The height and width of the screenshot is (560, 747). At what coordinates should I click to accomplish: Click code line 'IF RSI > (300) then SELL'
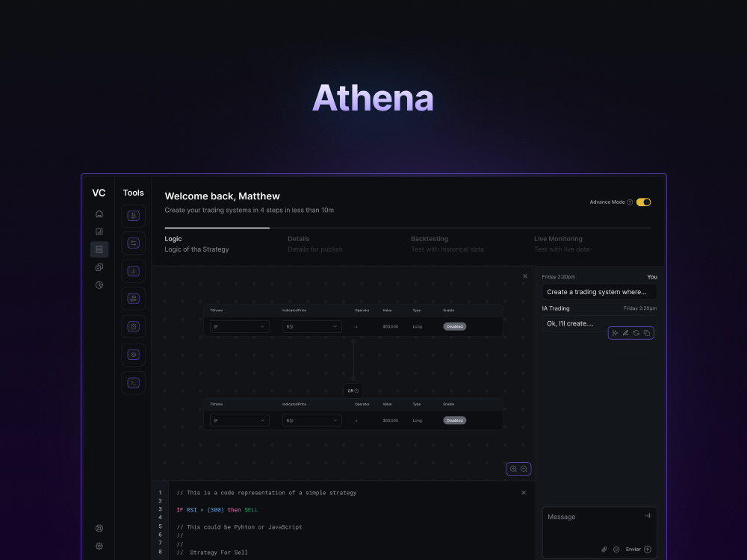click(217, 510)
